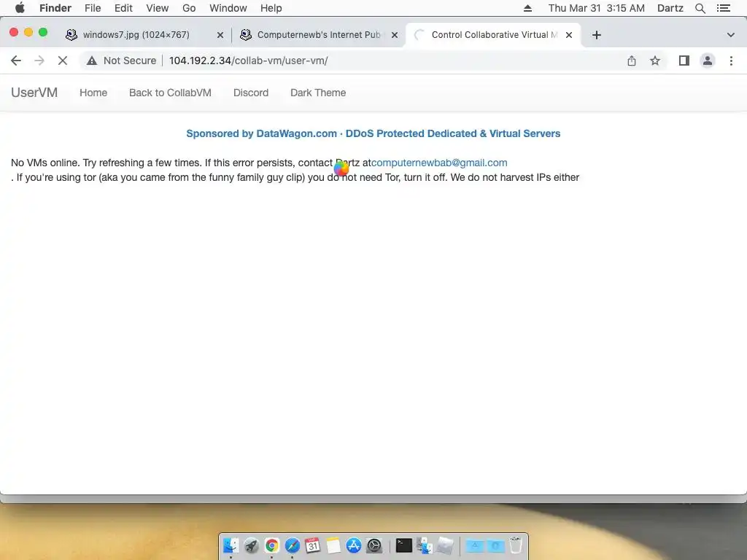Expand the tab search chevron
Screen dimensions: 747x560
[730, 35]
